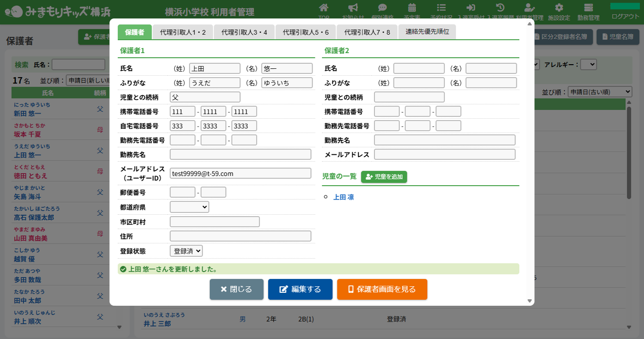
Task: Open お知らせ megaphone icon
Action: tap(353, 8)
